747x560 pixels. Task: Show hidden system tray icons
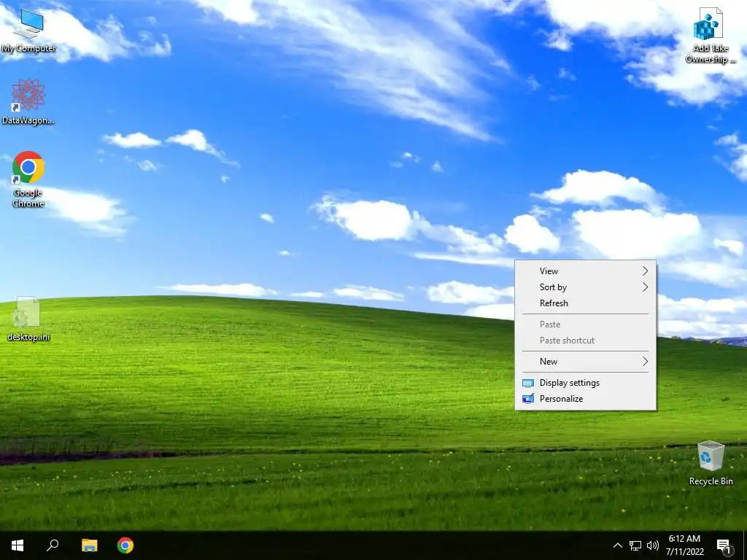coord(617,545)
